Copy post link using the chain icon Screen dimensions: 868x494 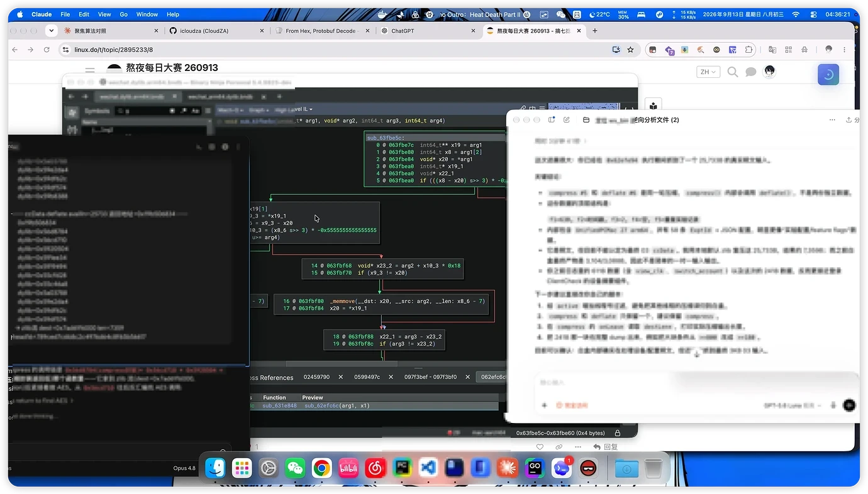point(559,447)
